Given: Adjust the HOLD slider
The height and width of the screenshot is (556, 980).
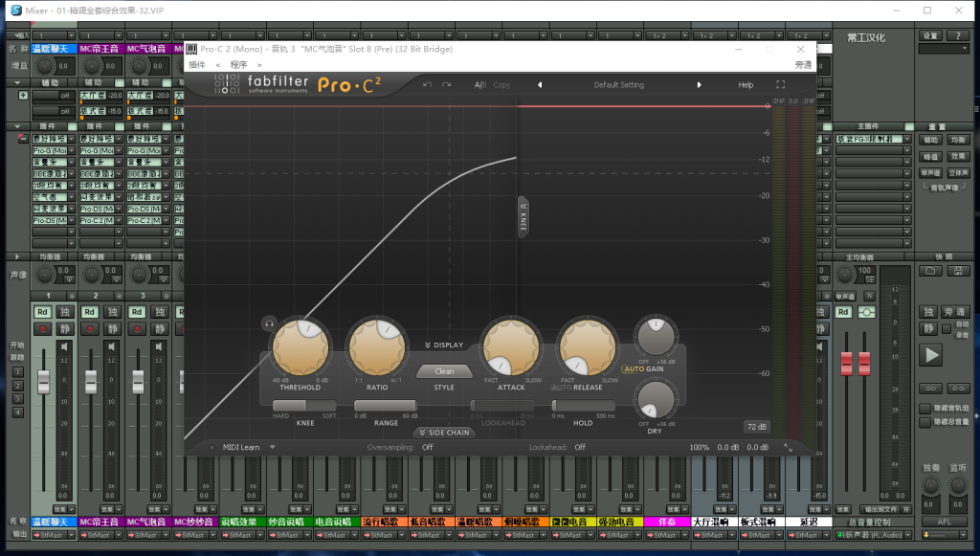Looking at the screenshot, I should pos(583,406).
